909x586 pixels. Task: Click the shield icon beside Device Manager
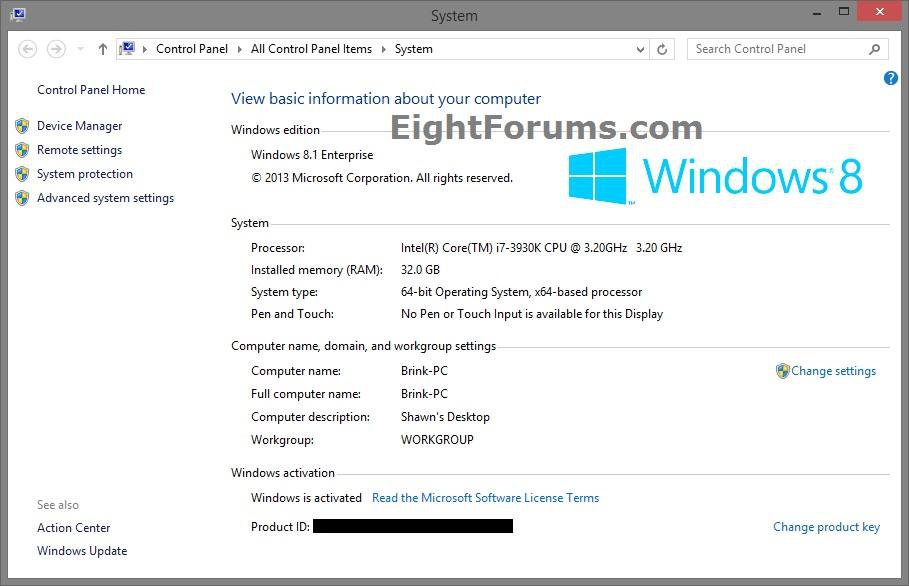22,126
